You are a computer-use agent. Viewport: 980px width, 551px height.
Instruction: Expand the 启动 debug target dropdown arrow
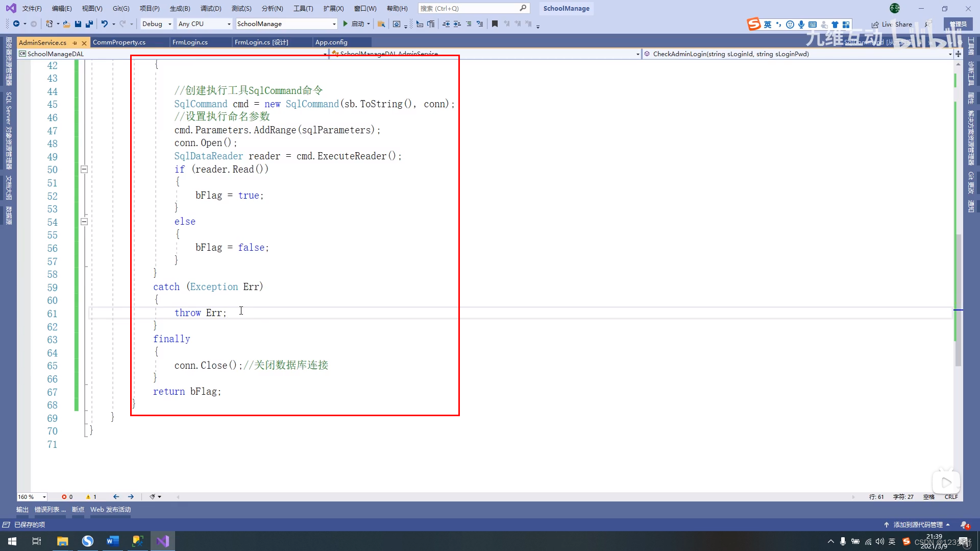[369, 24]
